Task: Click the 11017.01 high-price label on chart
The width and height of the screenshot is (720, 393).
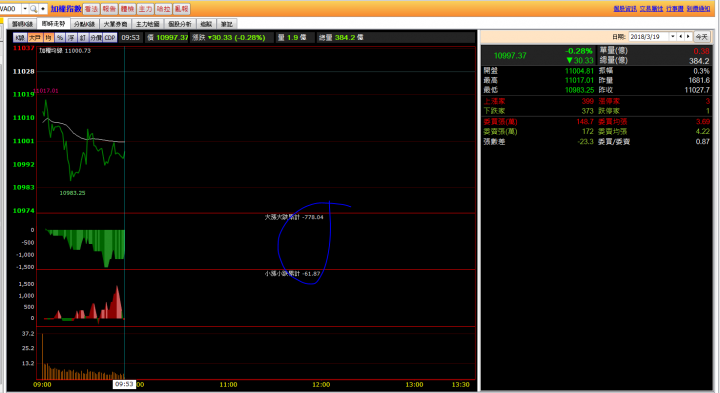Action: [46, 90]
